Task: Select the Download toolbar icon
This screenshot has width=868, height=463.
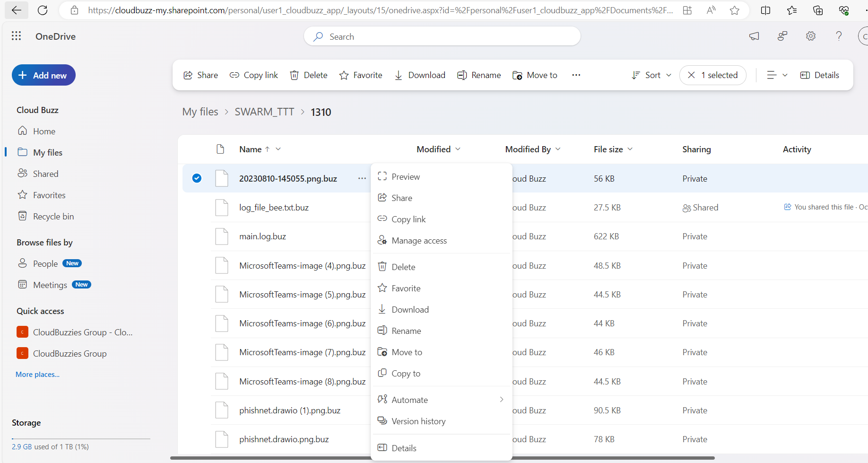Action: point(398,75)
